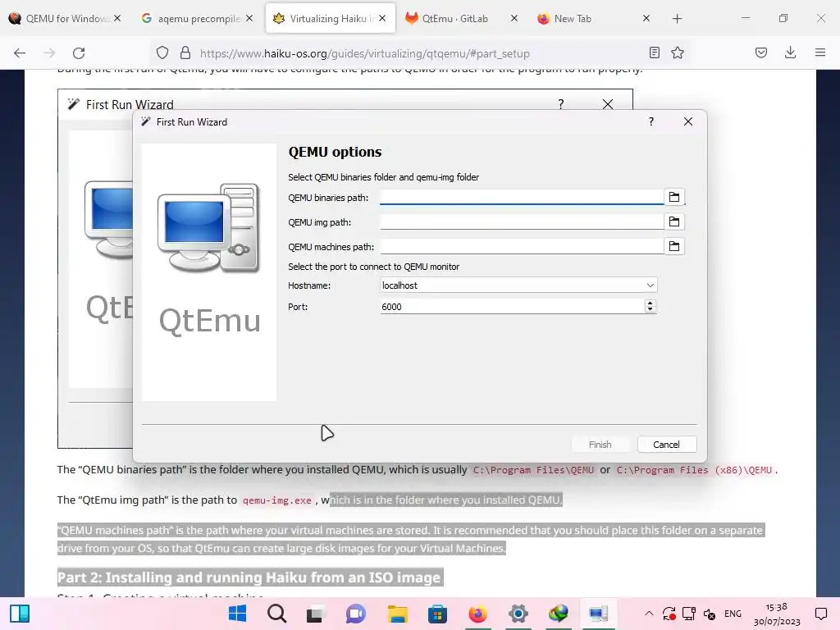Click the ENG language indicator

[733, 614]
